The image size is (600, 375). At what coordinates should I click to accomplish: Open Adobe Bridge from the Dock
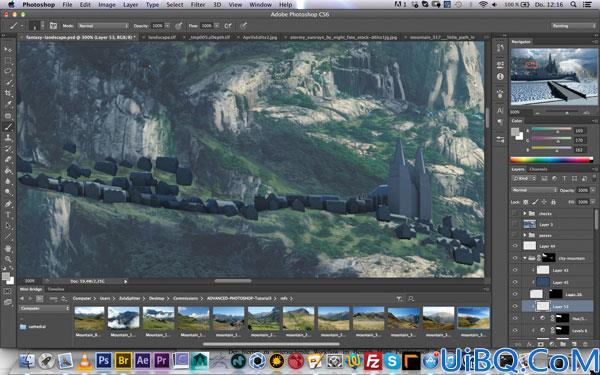tap(123, 360)
